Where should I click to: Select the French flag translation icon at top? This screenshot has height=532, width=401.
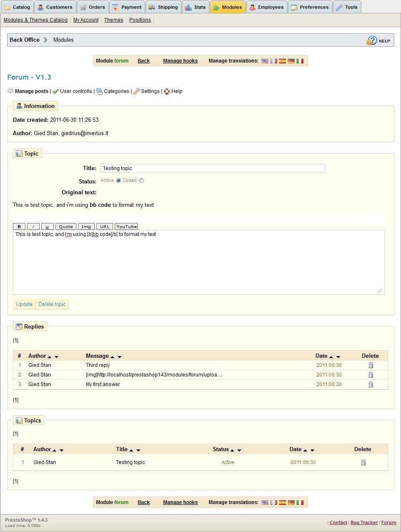tap(274, 61)
